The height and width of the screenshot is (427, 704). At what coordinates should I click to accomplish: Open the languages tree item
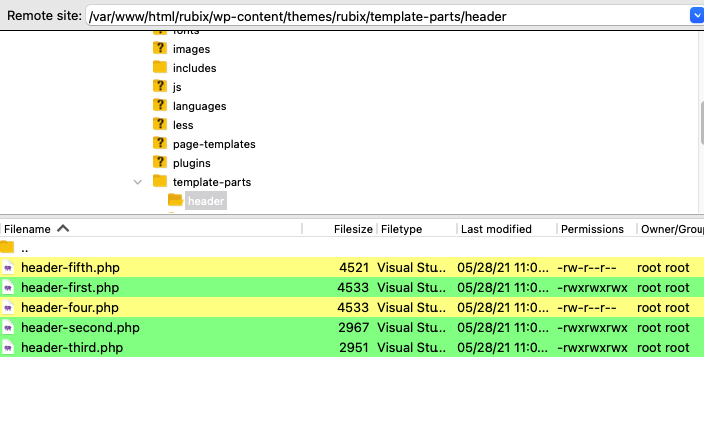tap(199, 106)
